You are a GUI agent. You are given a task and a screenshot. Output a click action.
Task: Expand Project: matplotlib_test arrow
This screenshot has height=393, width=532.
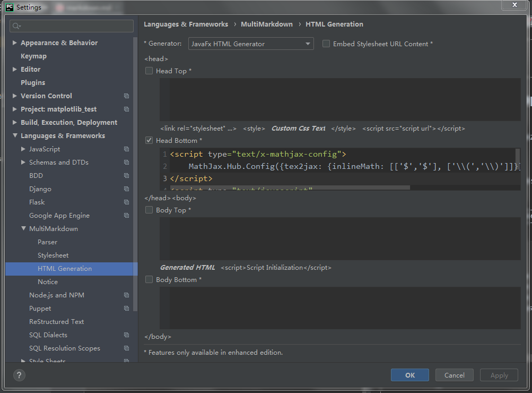[15, 109]
